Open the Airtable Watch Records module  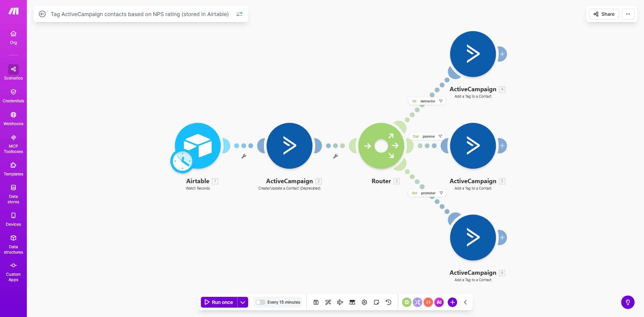[x=198, y=146]
